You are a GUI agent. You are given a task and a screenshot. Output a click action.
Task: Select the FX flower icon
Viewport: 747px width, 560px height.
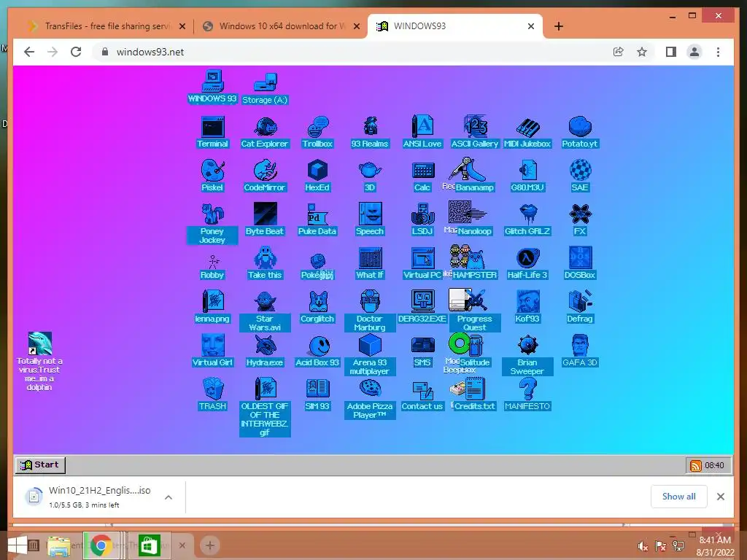(x=580, y=219)
